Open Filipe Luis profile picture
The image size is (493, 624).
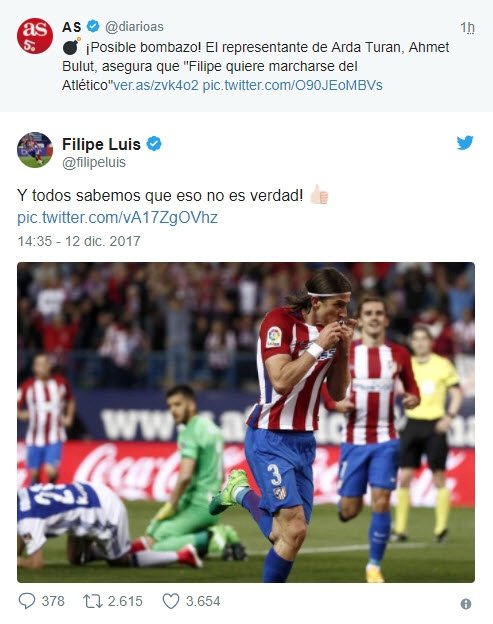point(35,150)
